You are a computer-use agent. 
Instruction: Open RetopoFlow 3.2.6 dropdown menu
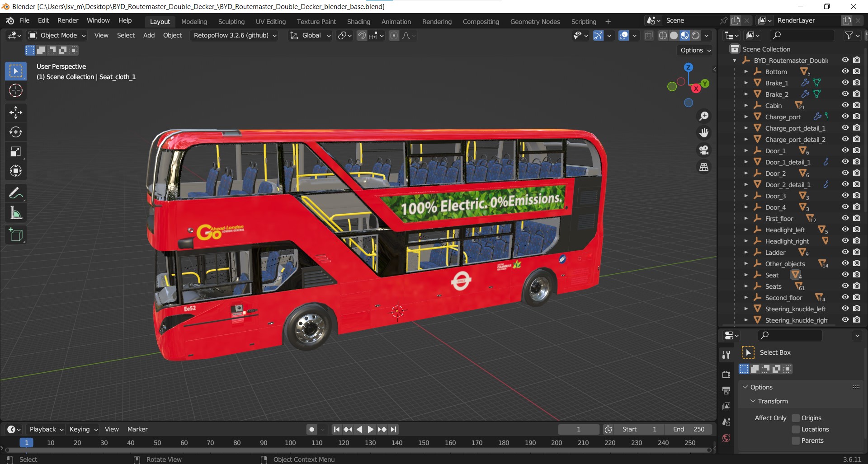[235, 35]
